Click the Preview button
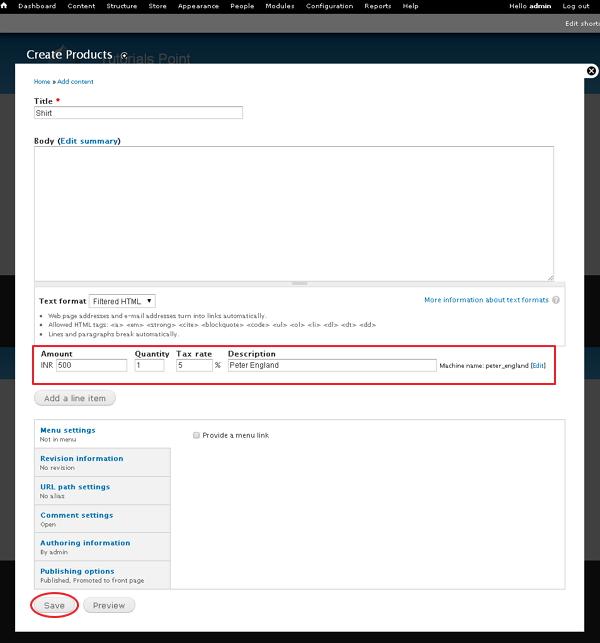Viewport: 600px width, 643px height. 109,605
